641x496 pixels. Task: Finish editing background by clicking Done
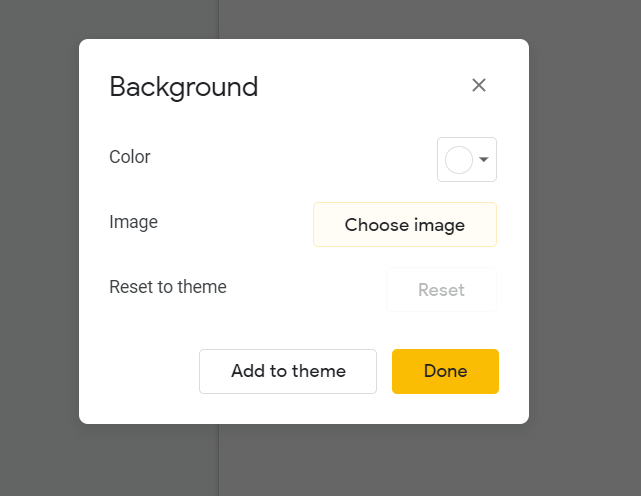(445, 371)
